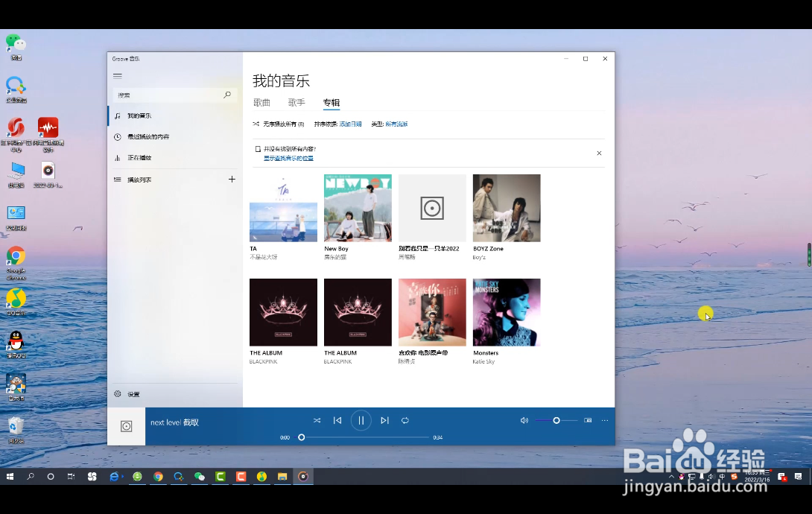
Task: Open WeChat from the taskbar
Action: [200, 477]
